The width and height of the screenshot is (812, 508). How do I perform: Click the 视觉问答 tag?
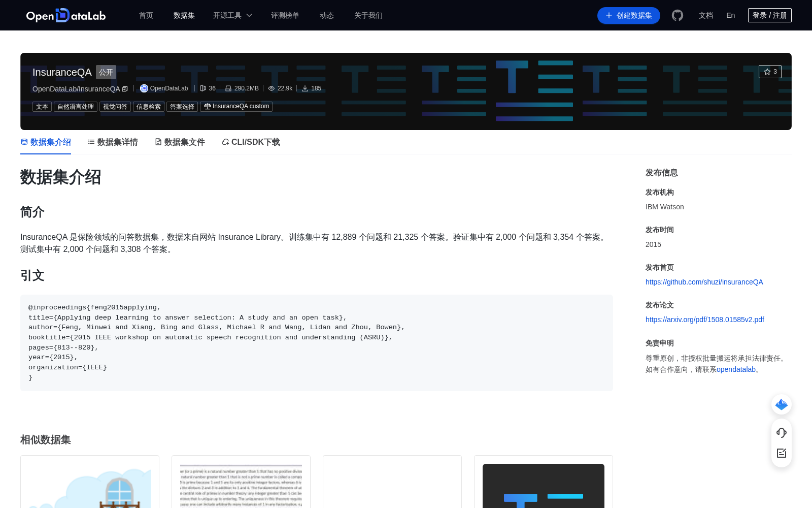coord(115,107)
